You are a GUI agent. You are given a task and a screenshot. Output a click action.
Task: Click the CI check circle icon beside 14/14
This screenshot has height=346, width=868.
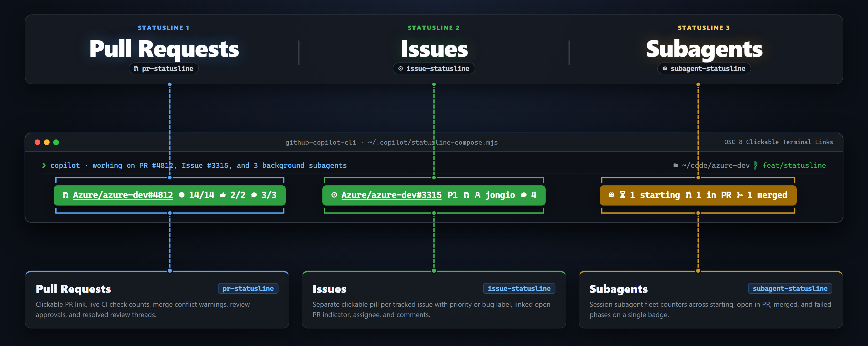[x=182, y=195]
